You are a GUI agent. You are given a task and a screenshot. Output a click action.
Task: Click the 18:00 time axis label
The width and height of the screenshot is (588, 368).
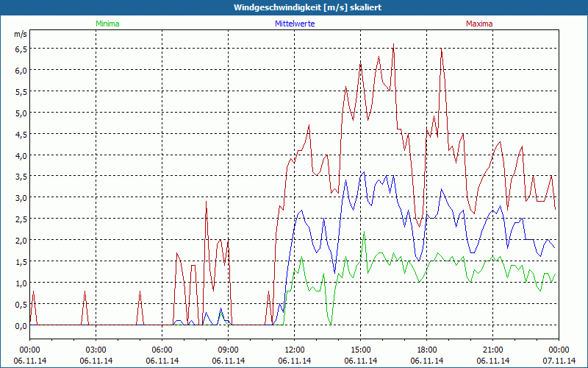427,350
